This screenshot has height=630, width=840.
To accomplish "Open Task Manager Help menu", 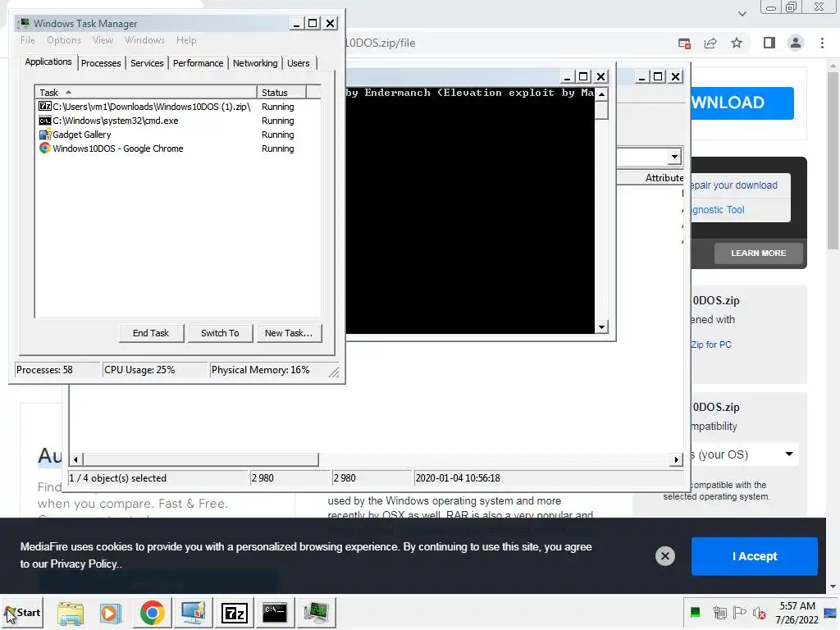I will pos(186,40).
